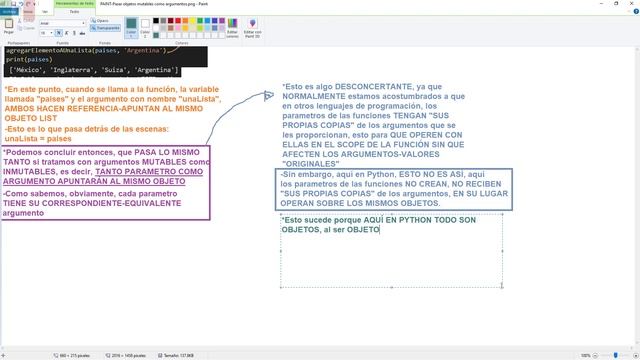Pick the indigo color swatch
This screenshot has width=640, height=360.
(x=215, y=20)
